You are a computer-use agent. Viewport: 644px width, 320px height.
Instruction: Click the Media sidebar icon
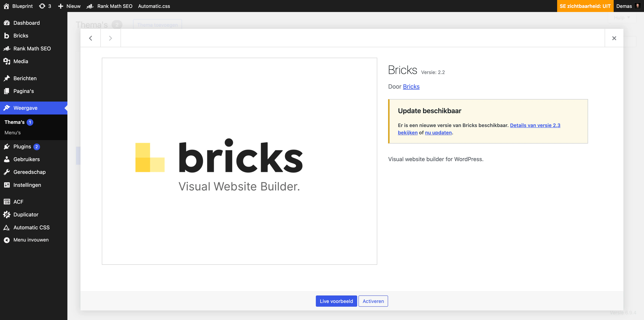(x=7, y=61)
